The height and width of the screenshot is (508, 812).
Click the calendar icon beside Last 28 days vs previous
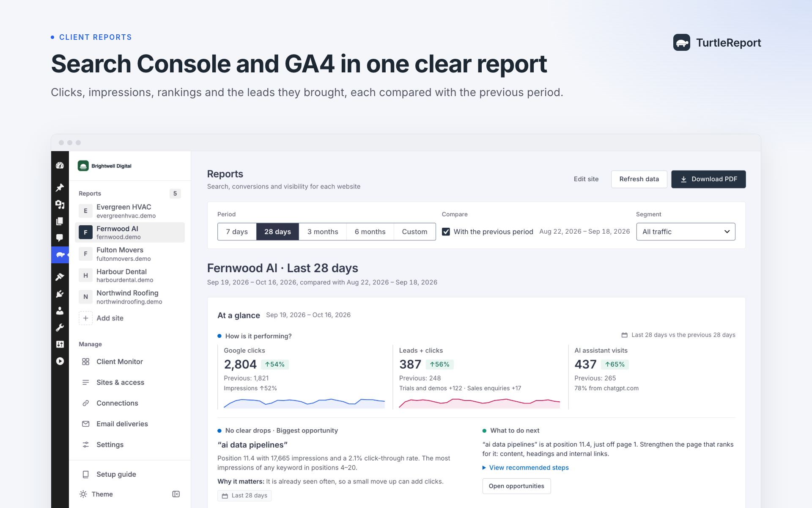point(624,335)
